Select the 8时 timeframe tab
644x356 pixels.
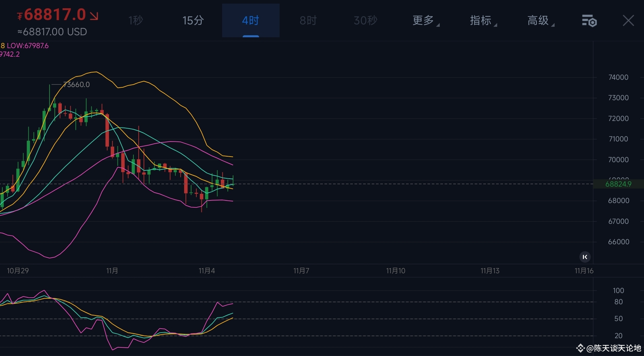308,20
